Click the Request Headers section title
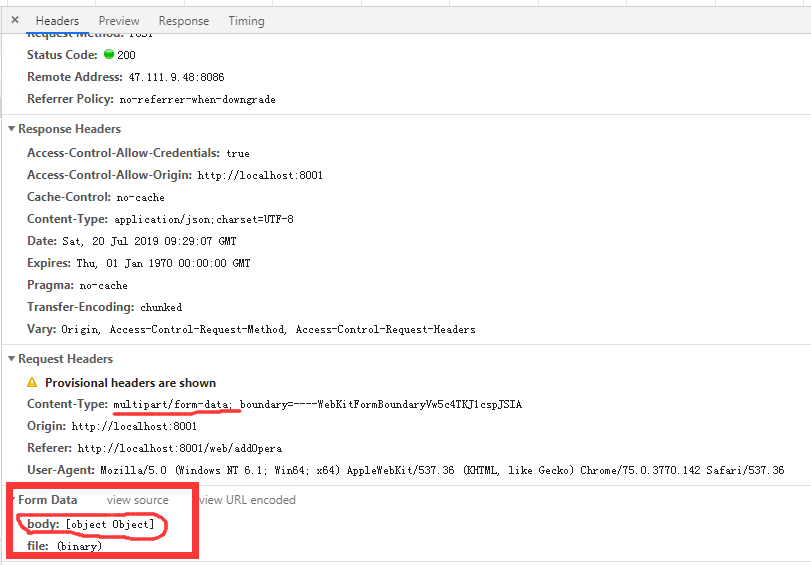811x565 pixels. pyautogui.click(x=65, y=359)
